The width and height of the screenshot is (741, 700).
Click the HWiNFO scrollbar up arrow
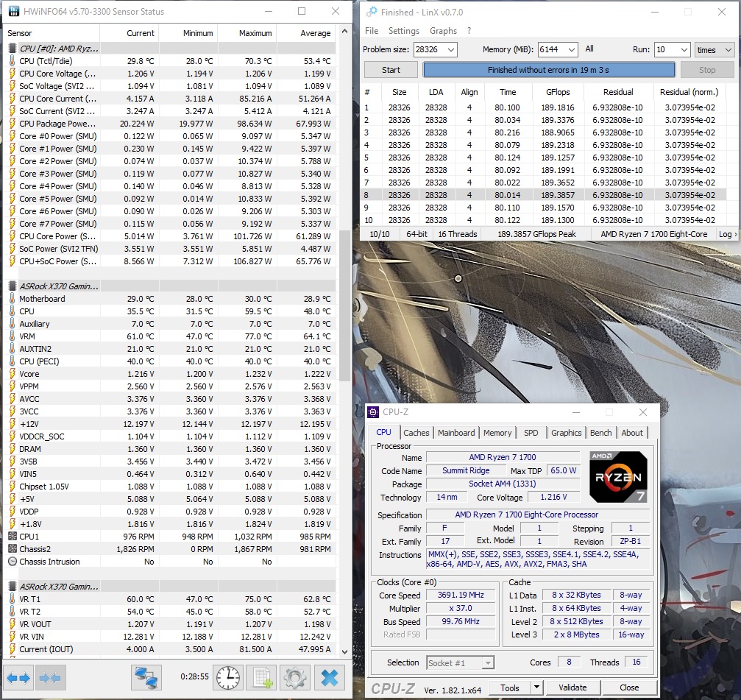[345, 32]
